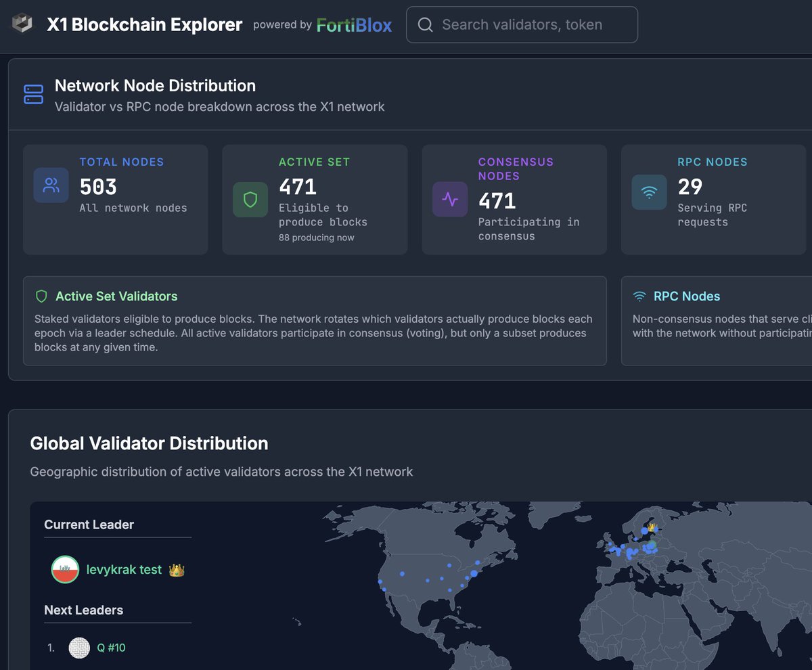Click 'Participating in consensus' caption
Image resolution: width=812 pixels, height=670 pixels.
coord(529,229)
